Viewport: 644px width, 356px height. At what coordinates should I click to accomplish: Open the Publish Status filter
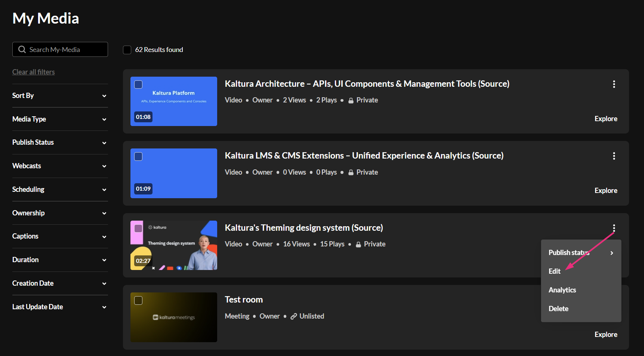[x=60, y=142]
